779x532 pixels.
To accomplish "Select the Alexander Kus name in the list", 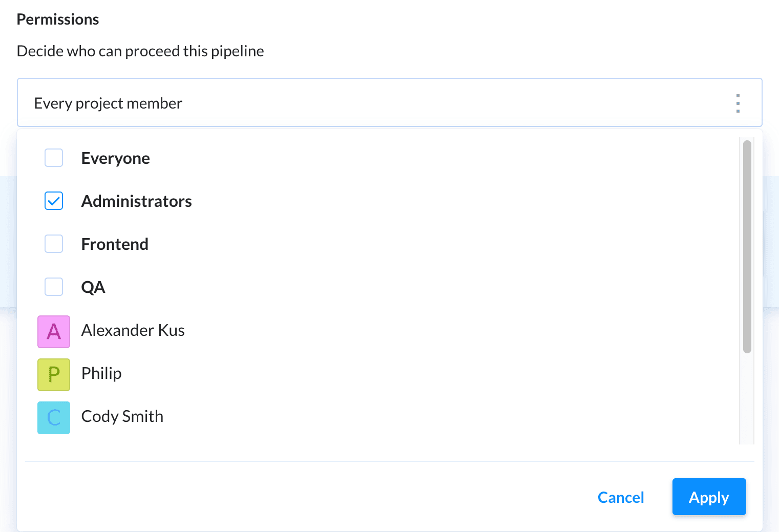I will (x=133, y=330).
